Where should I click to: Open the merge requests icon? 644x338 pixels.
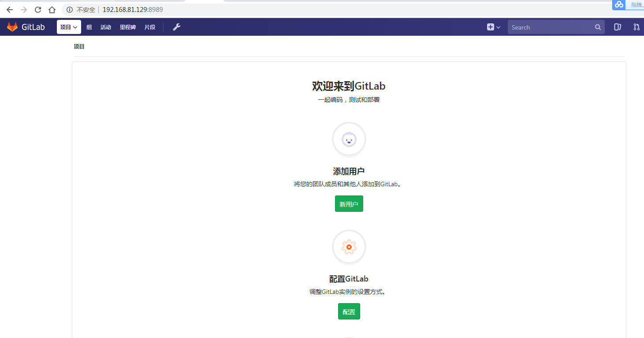point(637,27)
